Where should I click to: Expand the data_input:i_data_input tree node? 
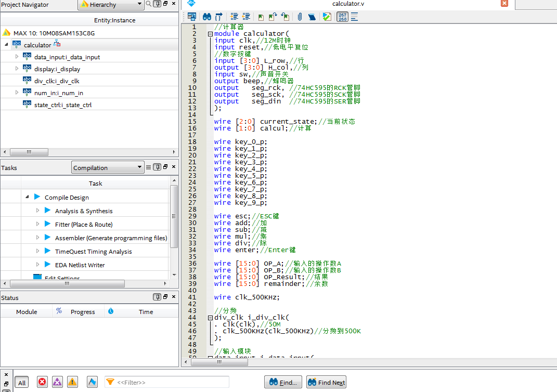click(17, 57)
